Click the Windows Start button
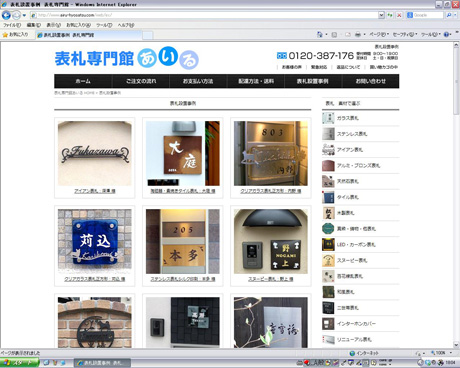Screen dimensions: 460x368 pyautogui.click(x=19, y=363)
